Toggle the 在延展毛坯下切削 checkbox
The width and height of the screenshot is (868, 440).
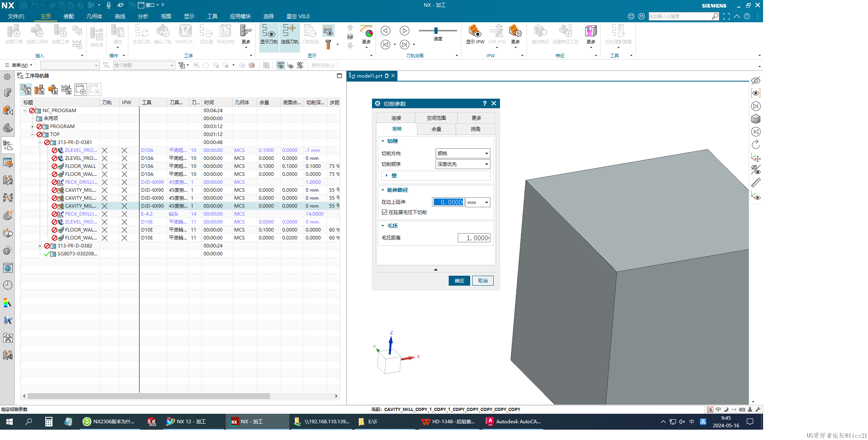[384, 212]
